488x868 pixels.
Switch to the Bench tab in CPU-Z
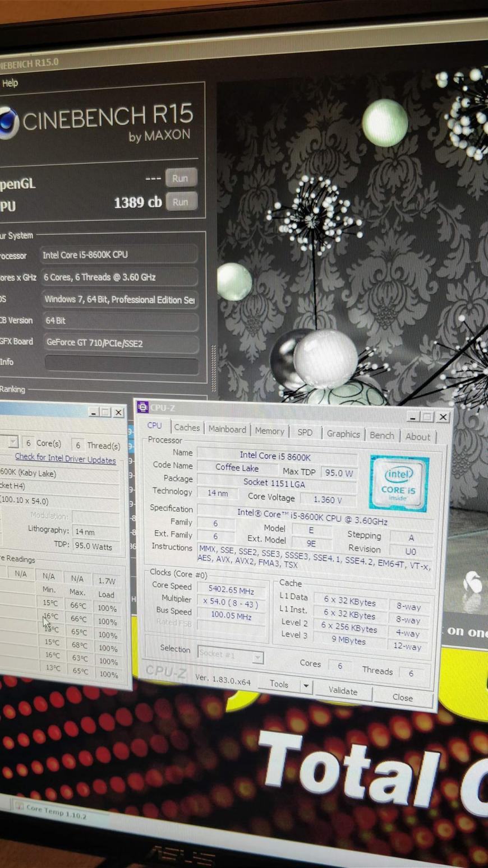pos(382,435)
